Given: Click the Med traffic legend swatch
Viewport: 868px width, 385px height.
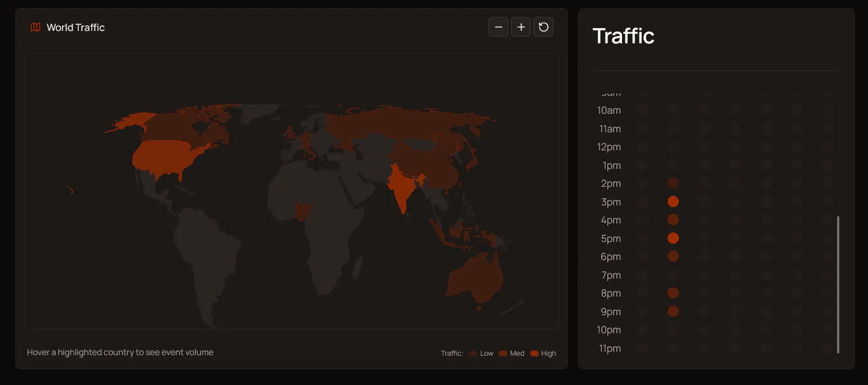Looking at the screenshot, I should point(503,353).
